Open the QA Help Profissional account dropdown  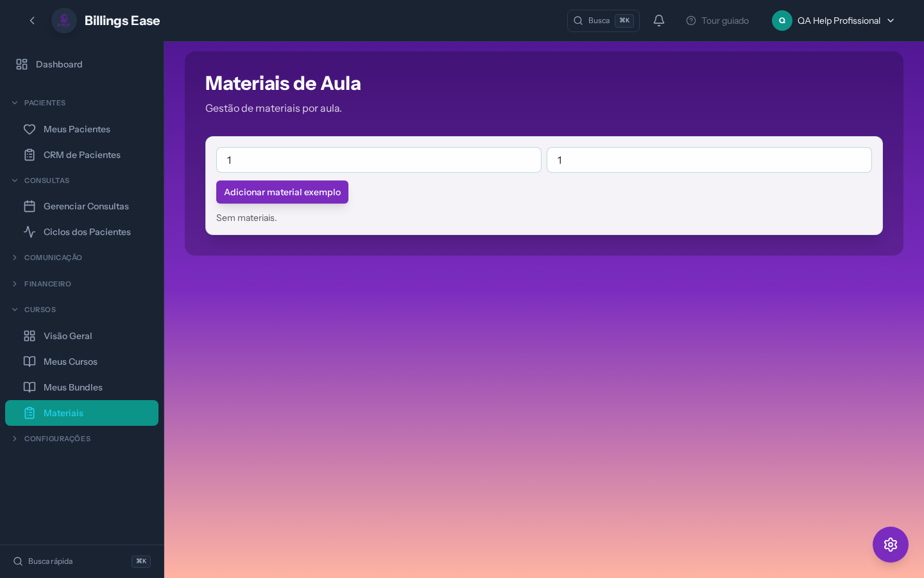tap(833, 21)
